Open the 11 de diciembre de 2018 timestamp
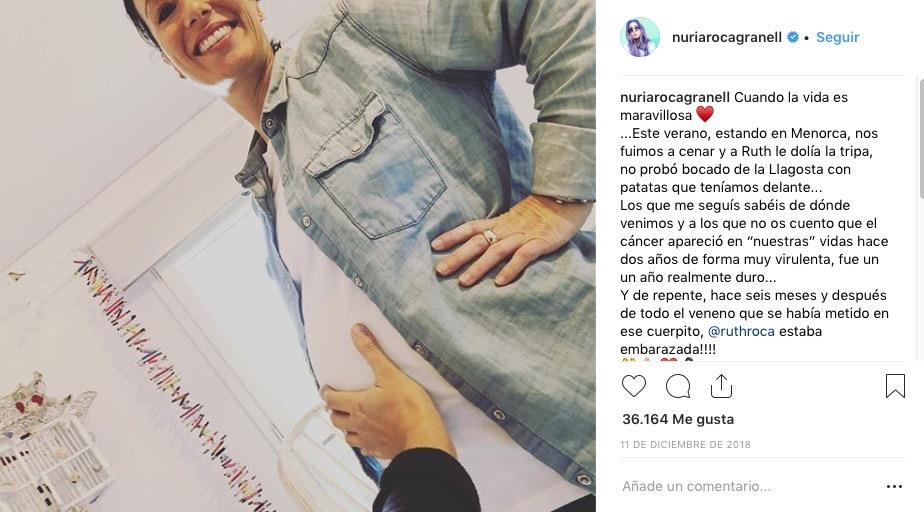 (685, 445)
